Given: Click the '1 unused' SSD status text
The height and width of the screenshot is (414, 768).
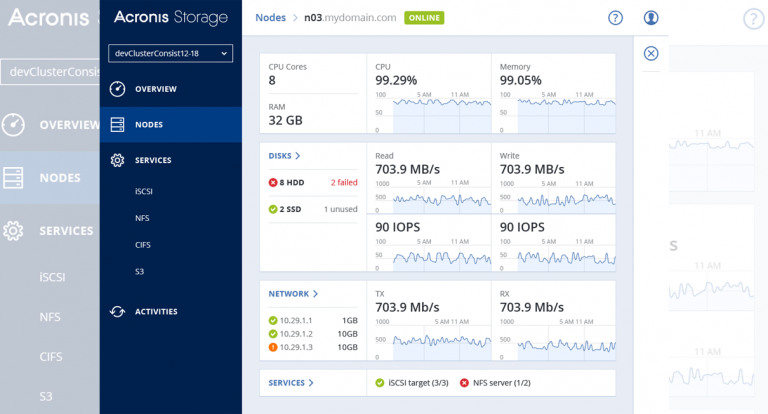Looking at the screenshot, I should (341, 209).
